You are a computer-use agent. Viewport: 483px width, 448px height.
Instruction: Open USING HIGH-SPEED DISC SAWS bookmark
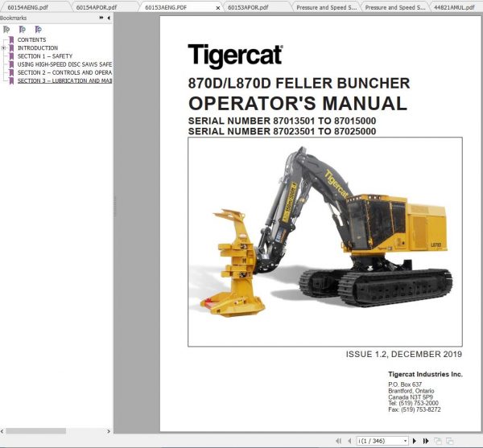[64, 64]
